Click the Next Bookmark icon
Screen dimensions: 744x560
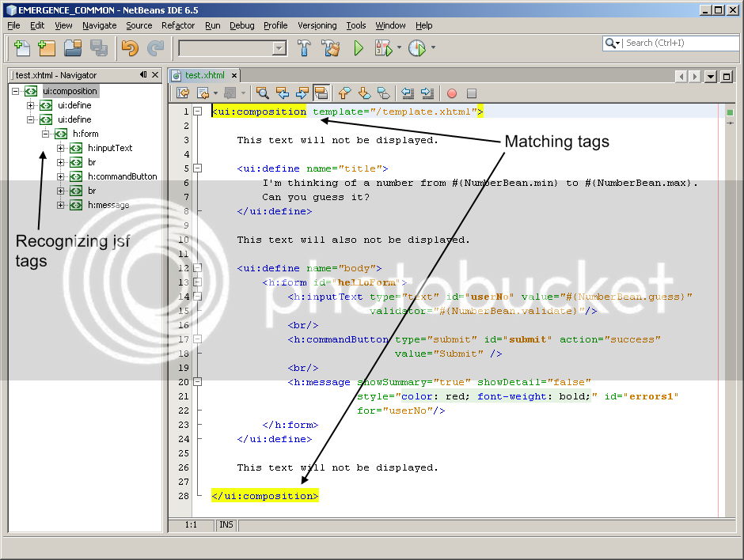(x=364, y=93)
